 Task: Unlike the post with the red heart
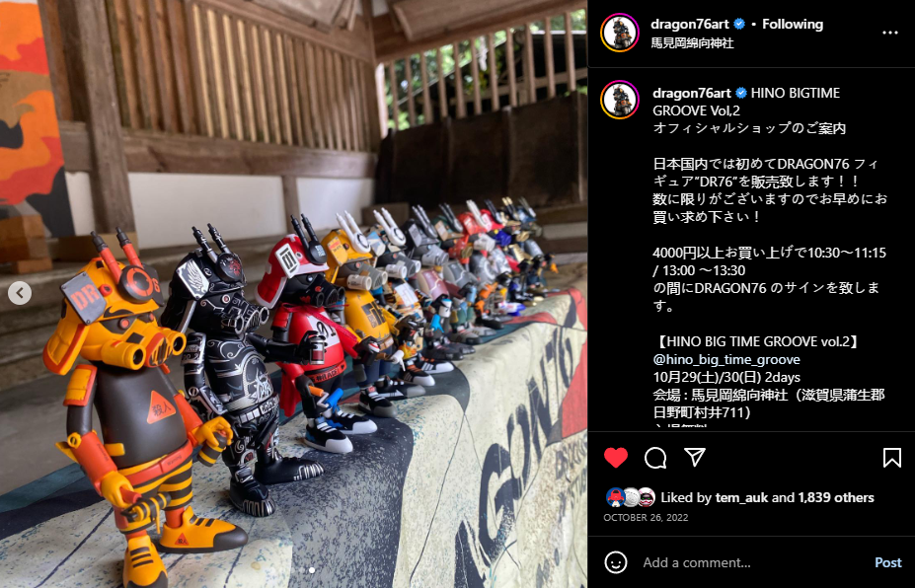[616, 458]
